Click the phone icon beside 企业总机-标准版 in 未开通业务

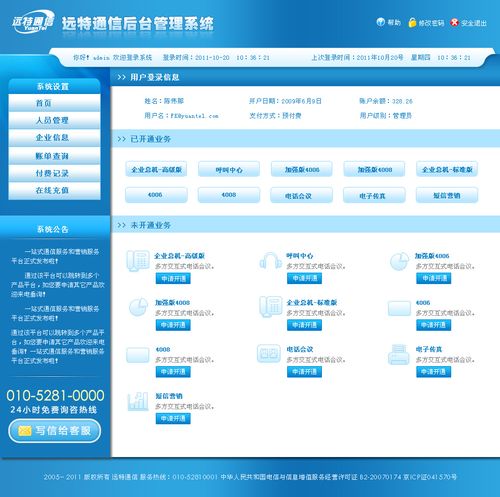(270, 307)
